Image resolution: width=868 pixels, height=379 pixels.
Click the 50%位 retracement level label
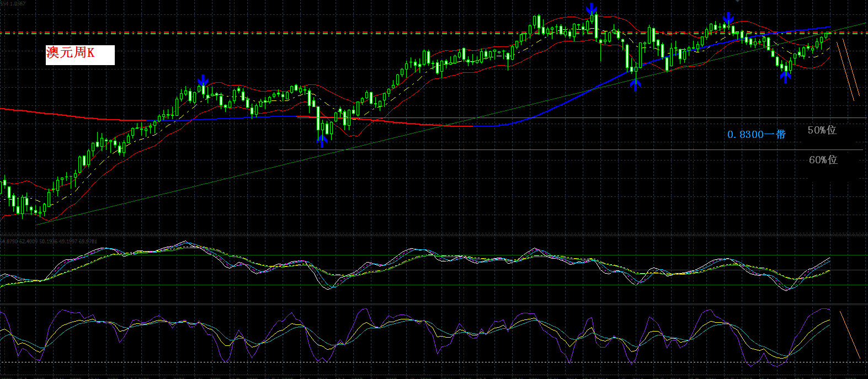point(822,130)
